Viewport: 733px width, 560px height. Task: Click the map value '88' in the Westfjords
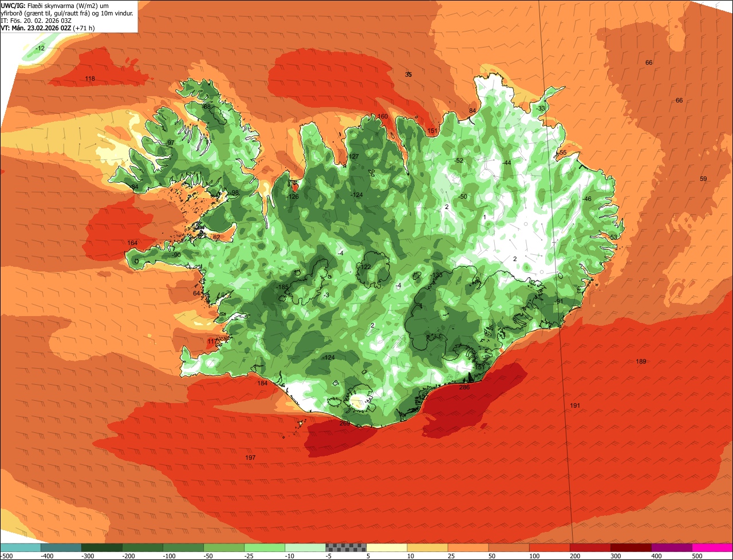(207, 107)
